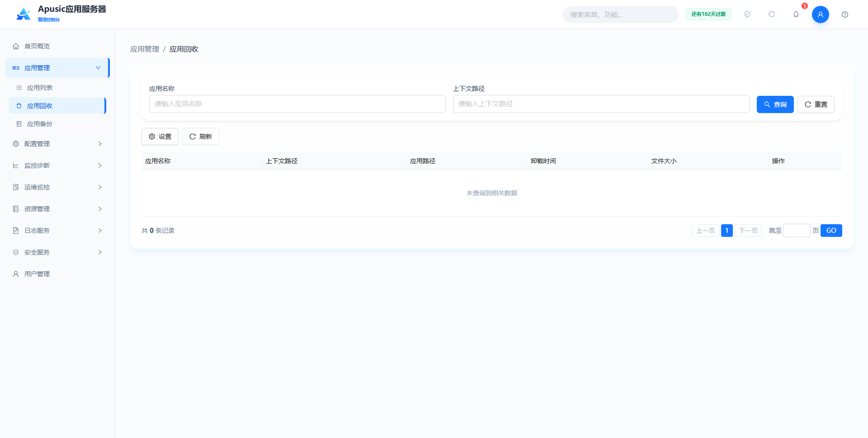Click the 首页概览 home icon
The width and height of the screenshot is (868, 438).
(x=16, y=46)
